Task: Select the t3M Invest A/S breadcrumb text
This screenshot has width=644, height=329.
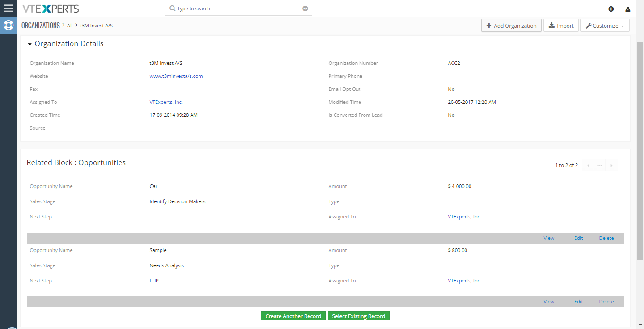Action: [97, 26]
